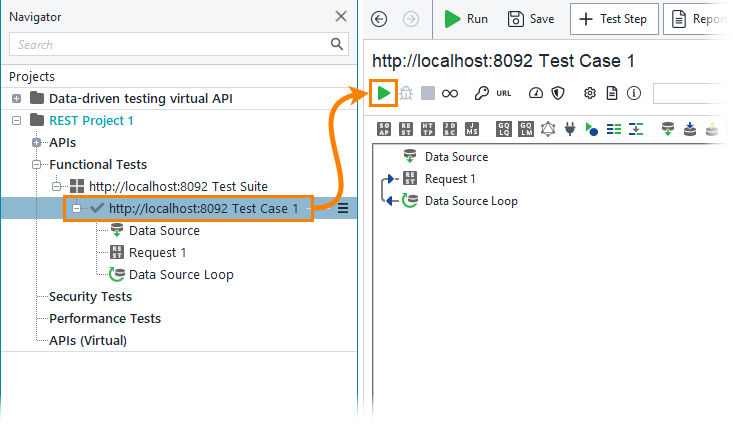The height and width of the screenshot is (425, 733).
Task: Select Performance Tests node
Action: (x=105, y=318)
